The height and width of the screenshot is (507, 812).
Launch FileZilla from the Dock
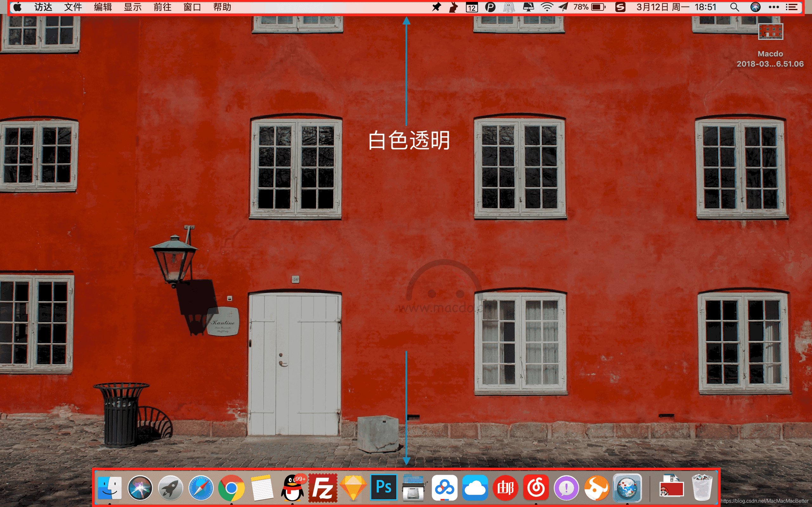click(323, 488)
